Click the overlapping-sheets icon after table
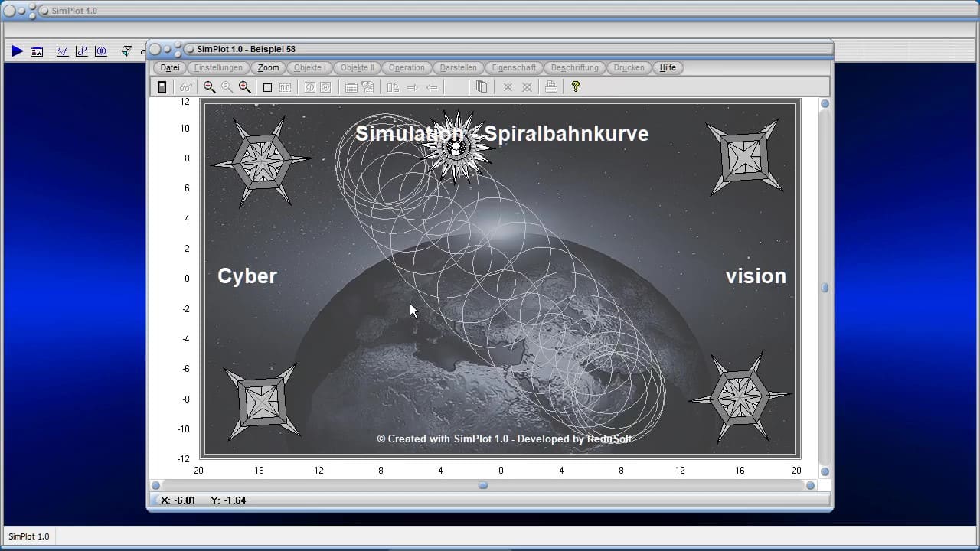This screenshot has height=551, width=980. 367,87
